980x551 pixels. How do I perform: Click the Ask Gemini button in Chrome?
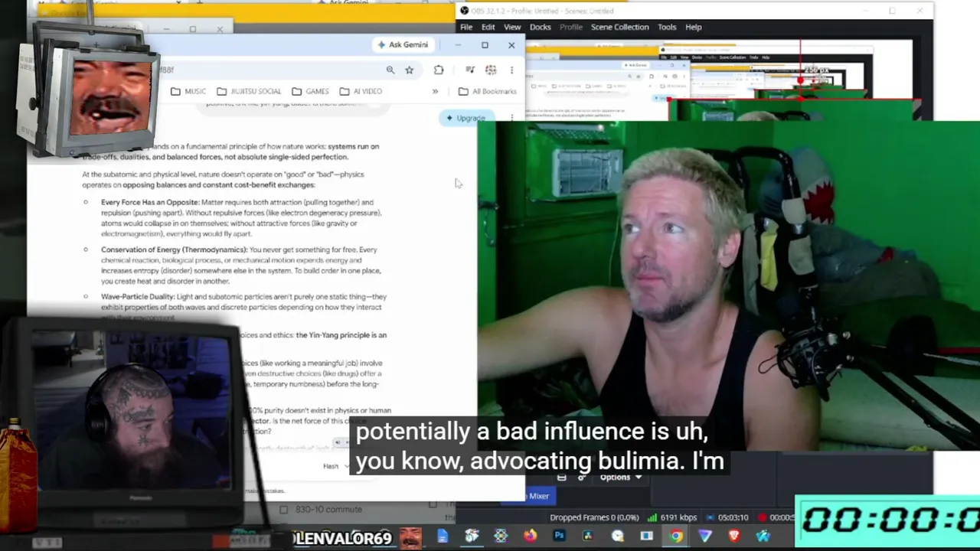[403, 44]
